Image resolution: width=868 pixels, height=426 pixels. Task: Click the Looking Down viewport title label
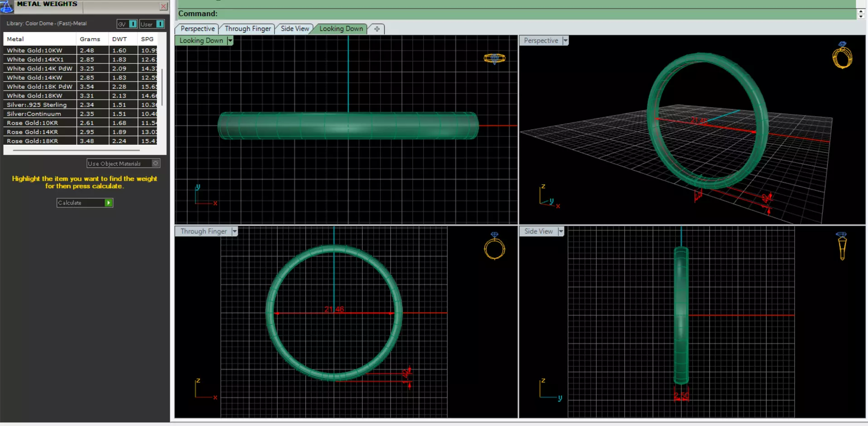pyautogui.click(x=201, y=40)
